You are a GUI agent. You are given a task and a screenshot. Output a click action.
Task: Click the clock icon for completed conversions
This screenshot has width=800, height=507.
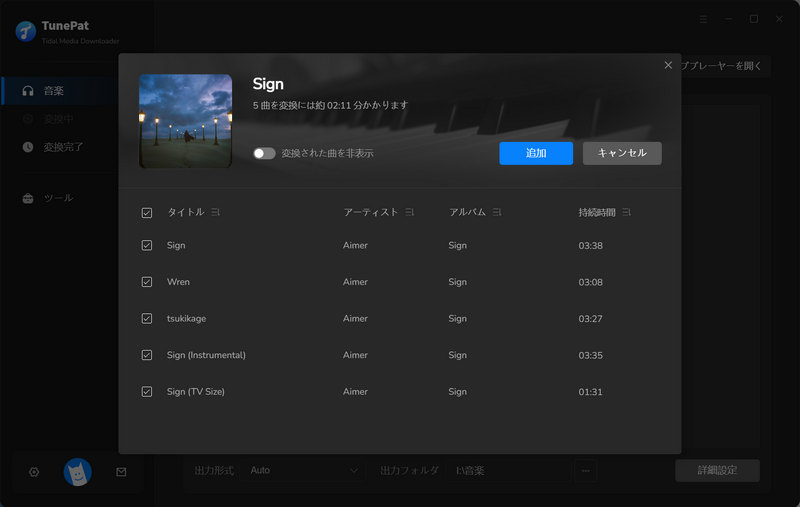tap(28, 147)
